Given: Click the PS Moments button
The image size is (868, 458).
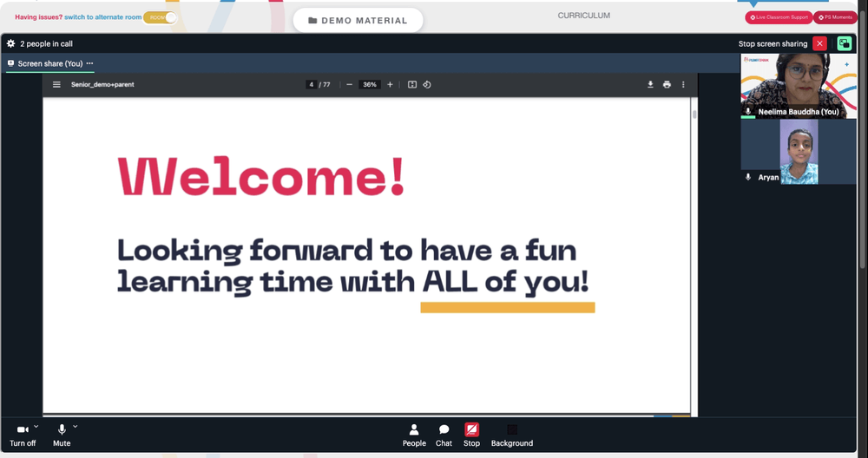Looking at the screenshot, I should tap(835, 17).
